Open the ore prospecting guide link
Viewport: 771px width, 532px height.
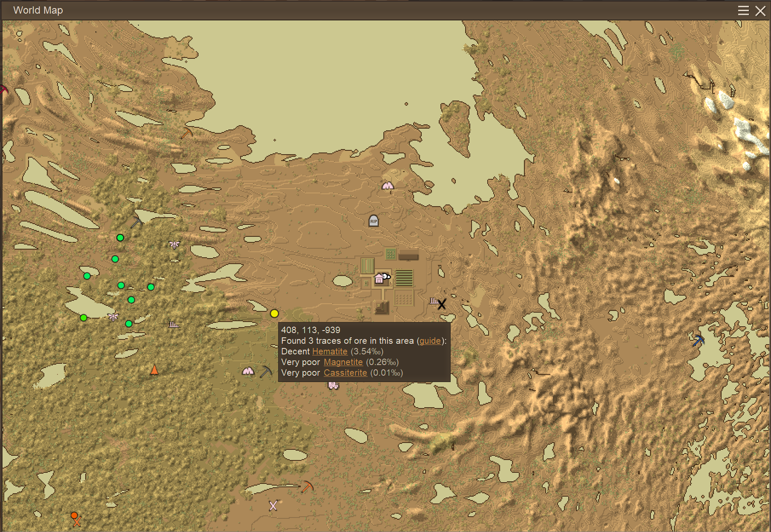click(430, 341)
